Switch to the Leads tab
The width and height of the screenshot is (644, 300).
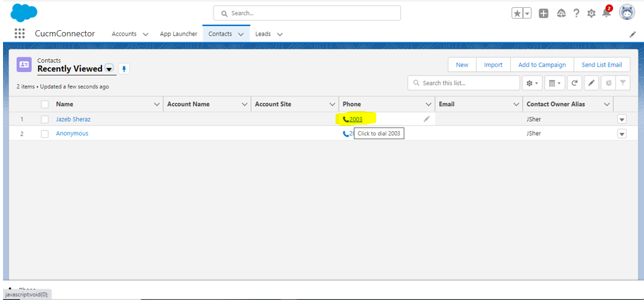[x=262, y=34]
